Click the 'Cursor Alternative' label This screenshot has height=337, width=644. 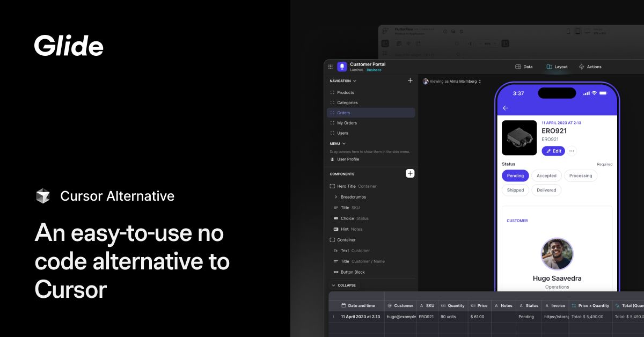coord(117,196)
